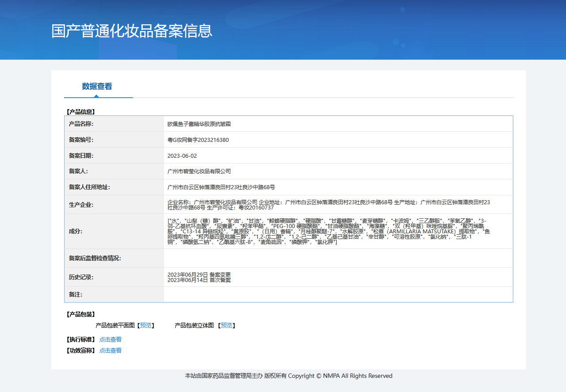
Task: Click the empty 备注 value cell
Action: pos(338,294)
